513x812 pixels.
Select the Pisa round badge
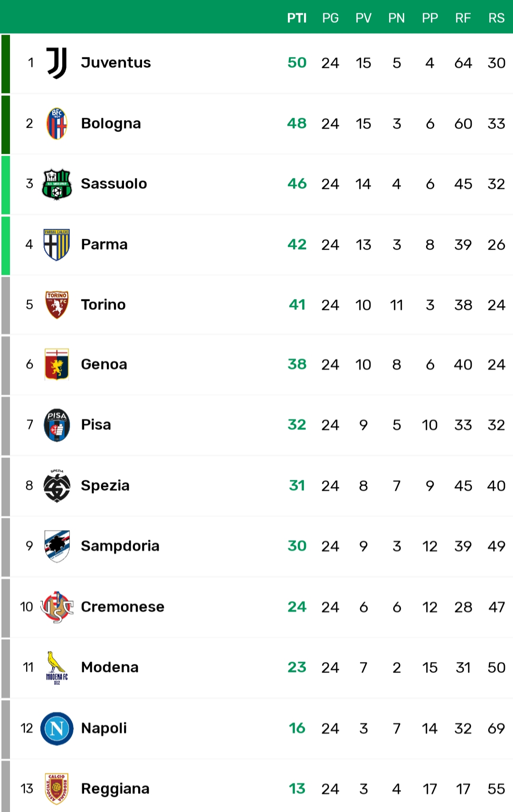(x=57, y=425)
